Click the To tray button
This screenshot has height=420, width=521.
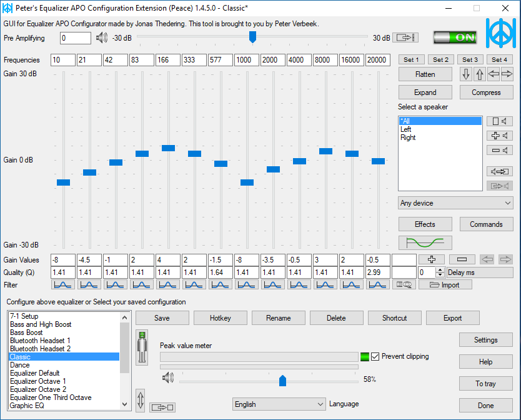[x=486, y=383]
